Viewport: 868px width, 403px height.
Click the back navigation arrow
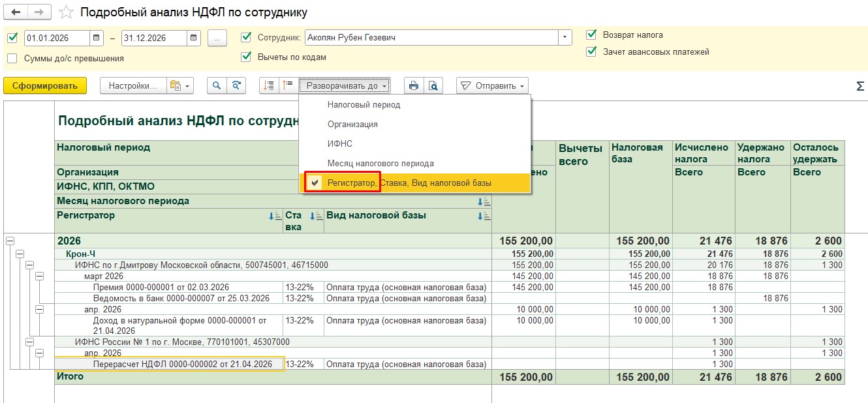[16, 12]
